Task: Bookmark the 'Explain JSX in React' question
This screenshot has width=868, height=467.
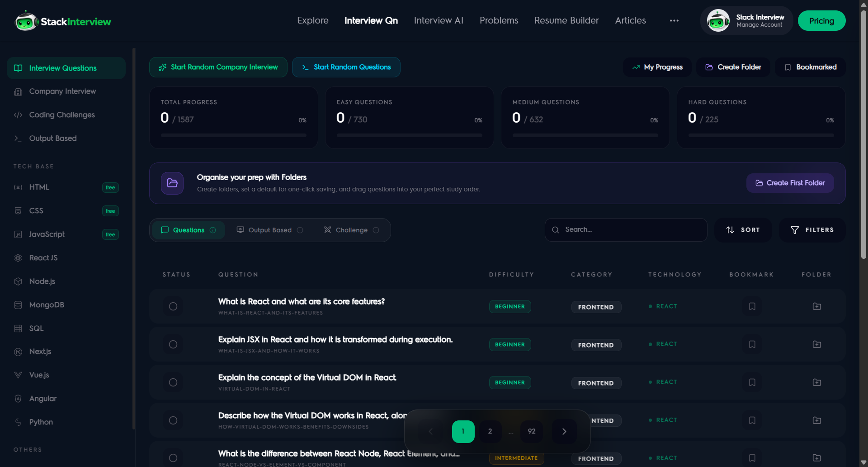Action: 752,344
